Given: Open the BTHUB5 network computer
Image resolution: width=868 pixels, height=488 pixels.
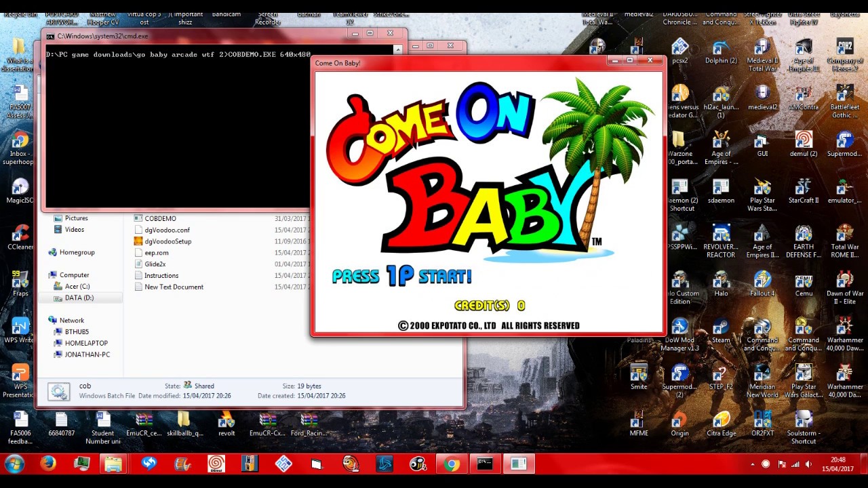Looking at the screenshot, I should click(71, 332).
